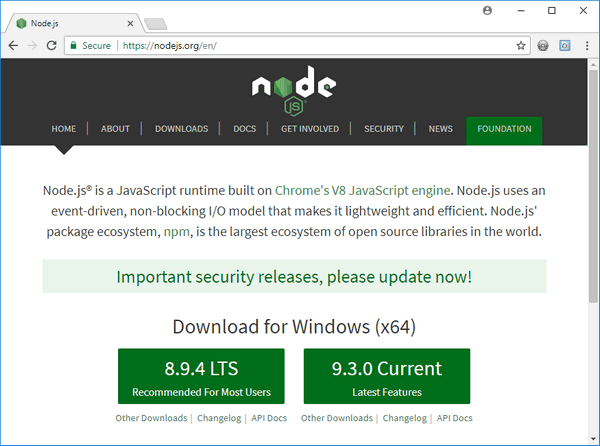
Task: Click the Node.js logo in the header
Action: (x=294, y=90)
